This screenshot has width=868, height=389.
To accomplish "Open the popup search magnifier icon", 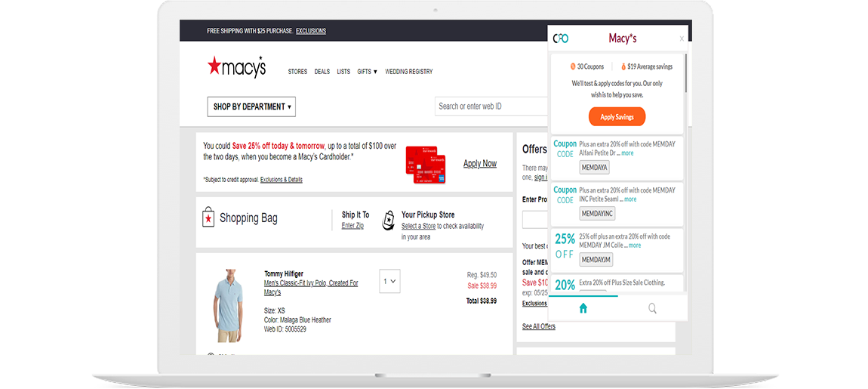I will tap(653, 309).
